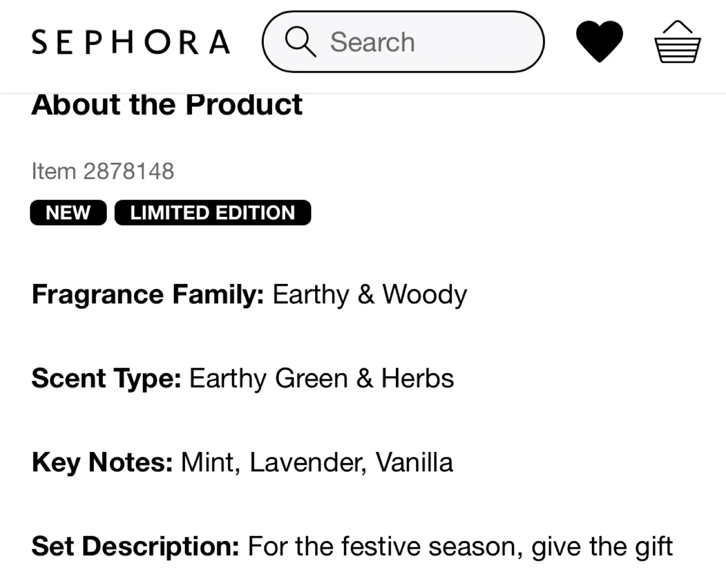
Task: Click the About the Product heading
Action: 167,104
